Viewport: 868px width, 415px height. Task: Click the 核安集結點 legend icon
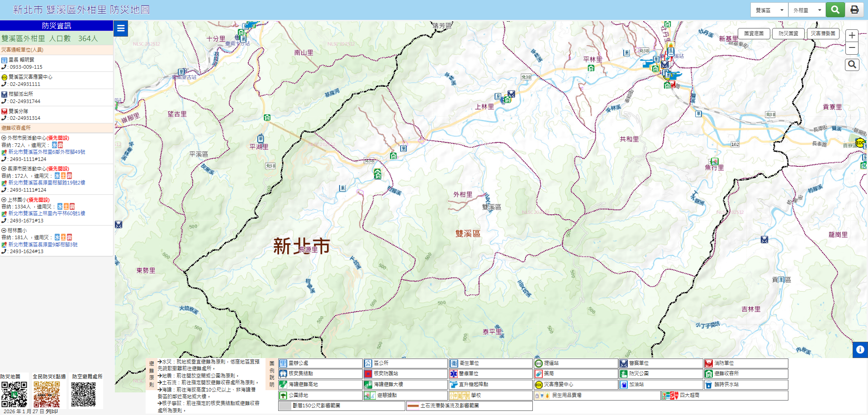pos(283,374)
